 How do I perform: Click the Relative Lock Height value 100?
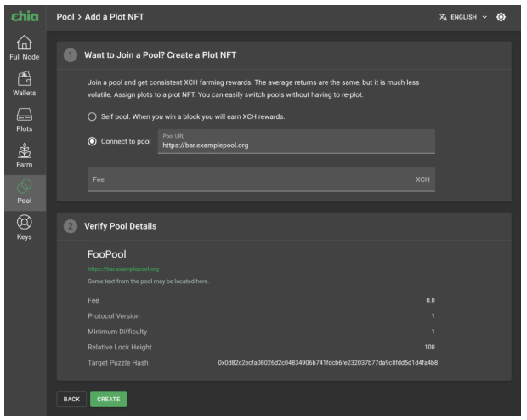coord(429,347)
